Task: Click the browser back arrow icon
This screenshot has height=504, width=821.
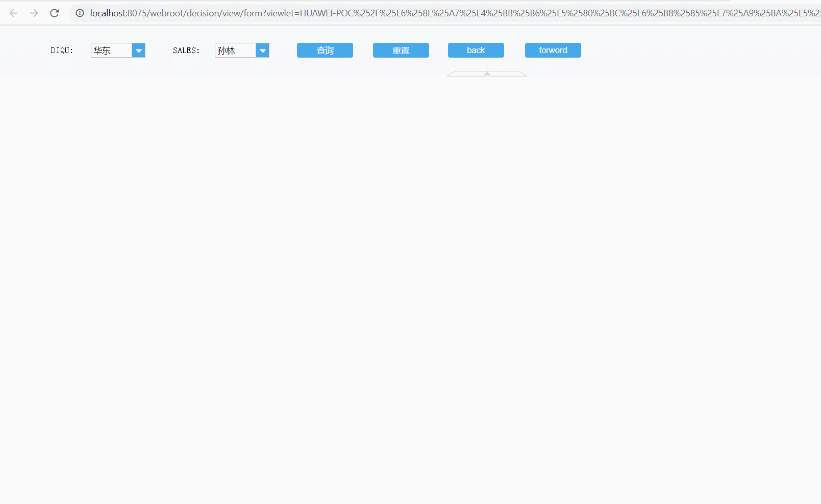Action: tap(14, 13)
